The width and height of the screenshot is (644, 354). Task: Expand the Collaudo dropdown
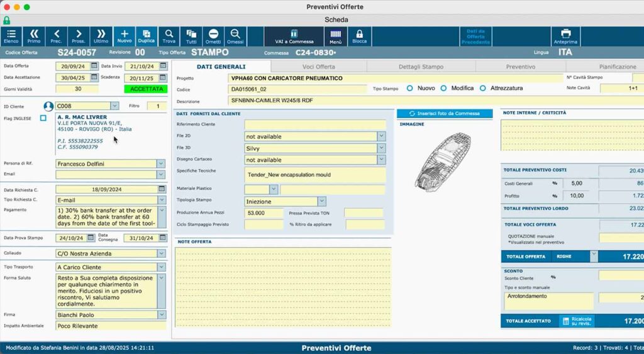[162, 253]
